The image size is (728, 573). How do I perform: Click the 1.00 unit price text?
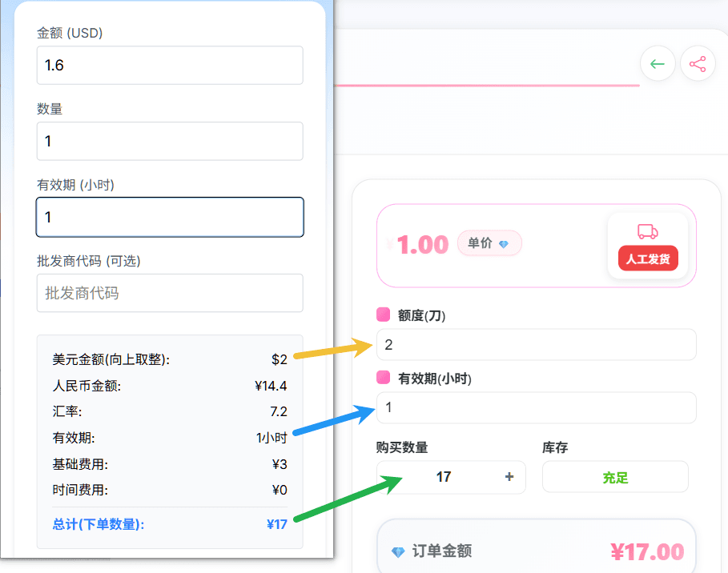[x=422, y=245]
